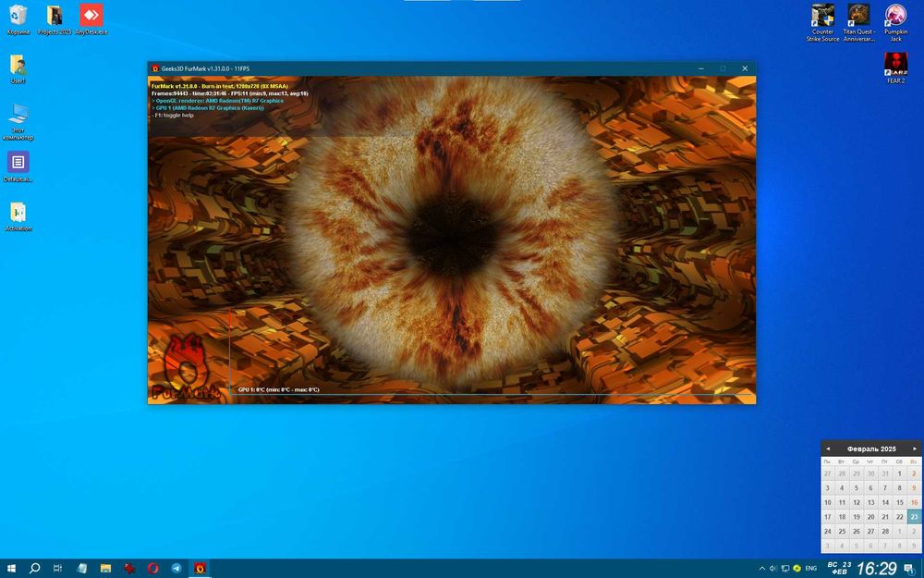
Task: Open the Recycle Bin (Корзина) desktop icon
Action: (x=18, y=19)
